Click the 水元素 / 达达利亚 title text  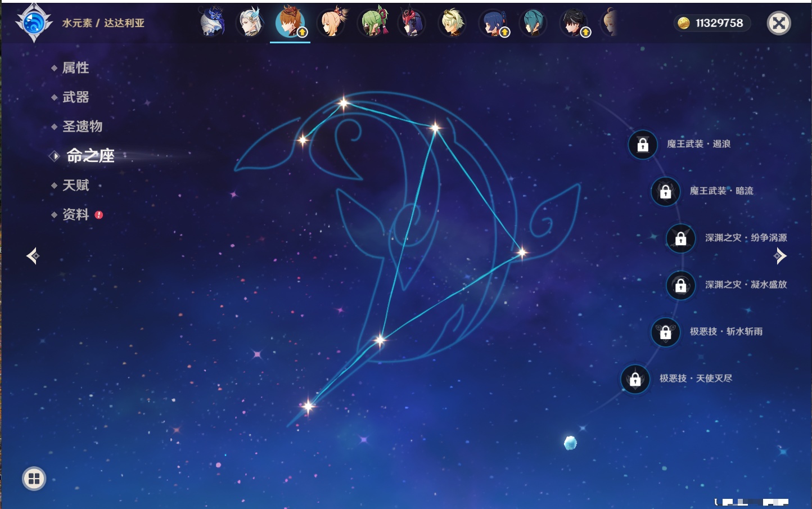pyautogui.click(x=103, y=23)
